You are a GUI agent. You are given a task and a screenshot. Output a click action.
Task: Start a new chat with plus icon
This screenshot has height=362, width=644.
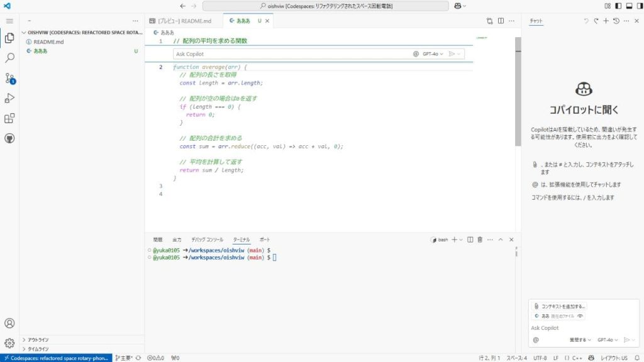[x=606, y=21]
